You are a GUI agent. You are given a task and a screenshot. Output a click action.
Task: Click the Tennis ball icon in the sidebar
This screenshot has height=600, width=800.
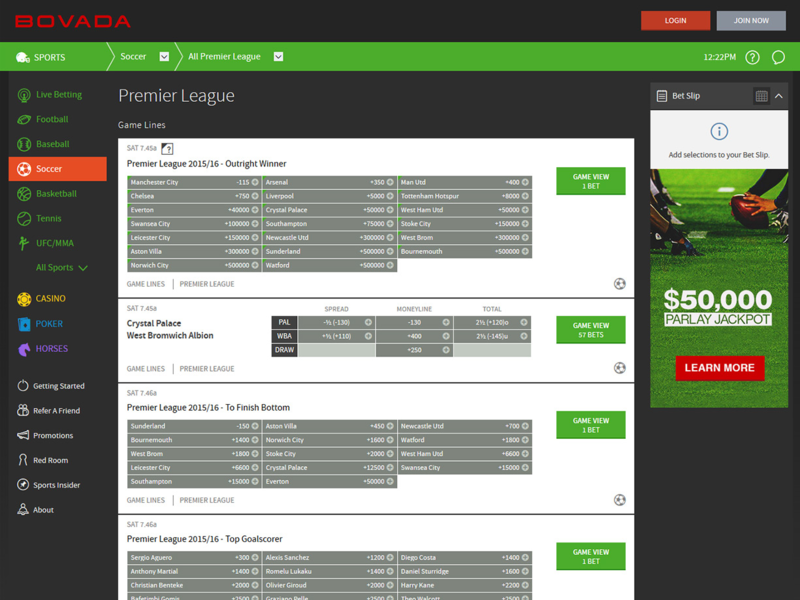point(23,218)
